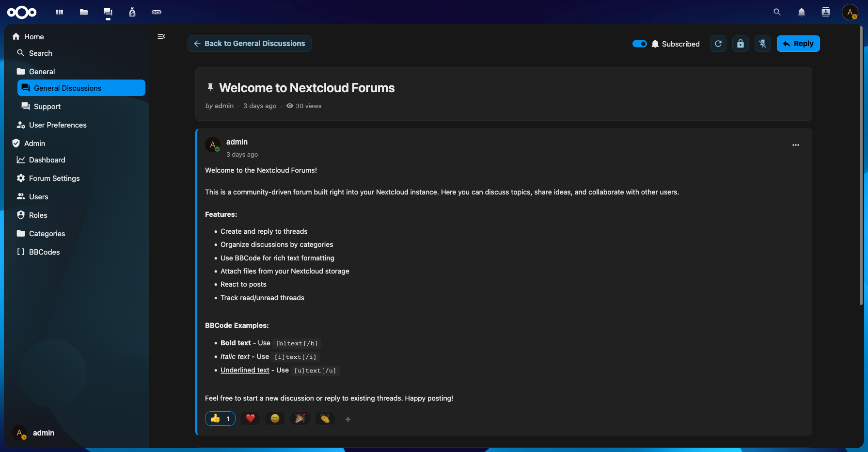
Task: Open notifications bell in top bar
Action: click(802, 12)
